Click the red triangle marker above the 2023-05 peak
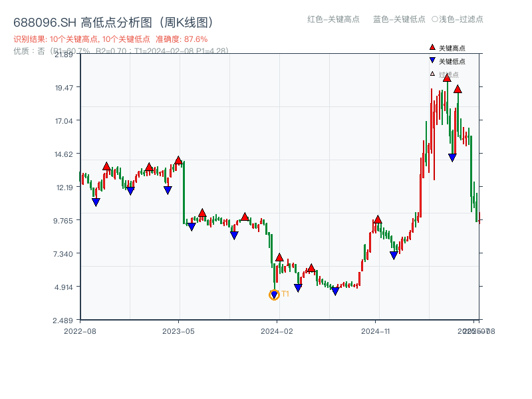Viewport: 532px width, 399px height. [178, 160]
